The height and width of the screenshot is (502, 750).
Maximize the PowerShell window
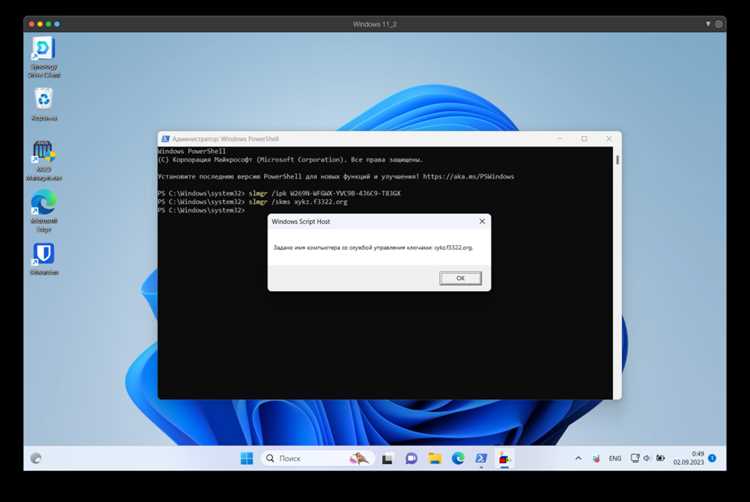click(584, 139)
